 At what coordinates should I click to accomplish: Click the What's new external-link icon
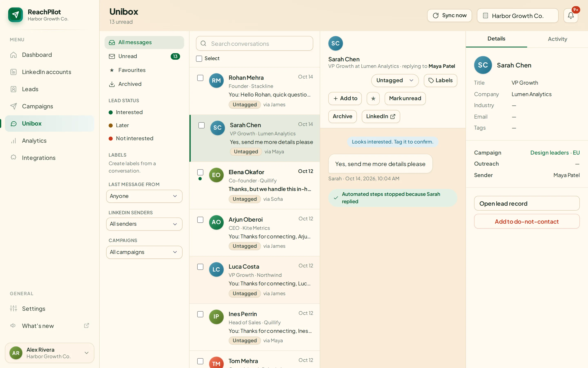click(x=87, y=326)
